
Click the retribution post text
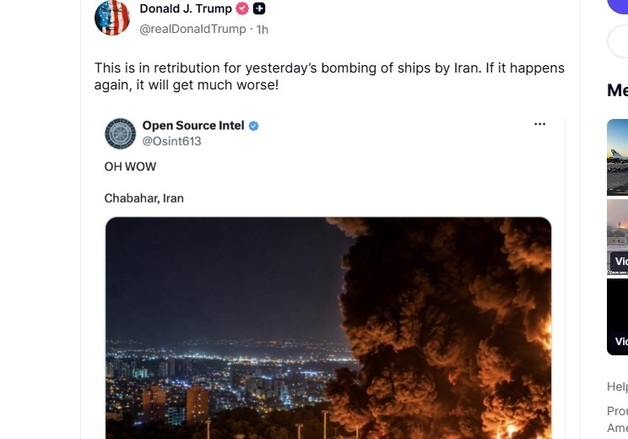tap(329, 77)
